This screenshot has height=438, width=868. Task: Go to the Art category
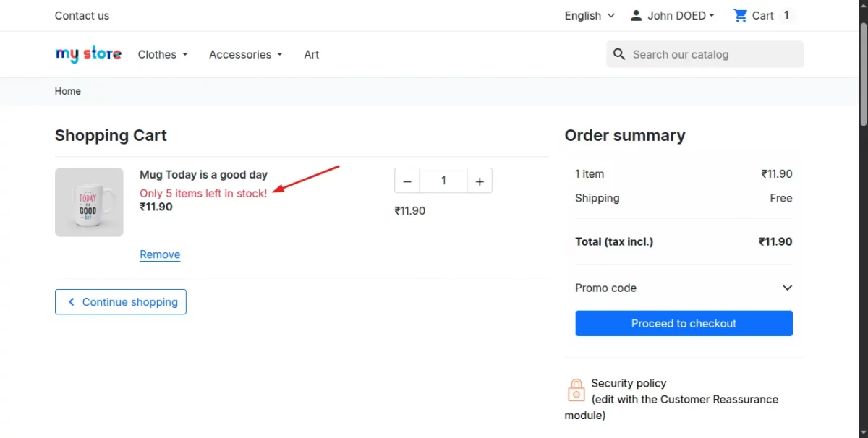(x=312, y=54)
